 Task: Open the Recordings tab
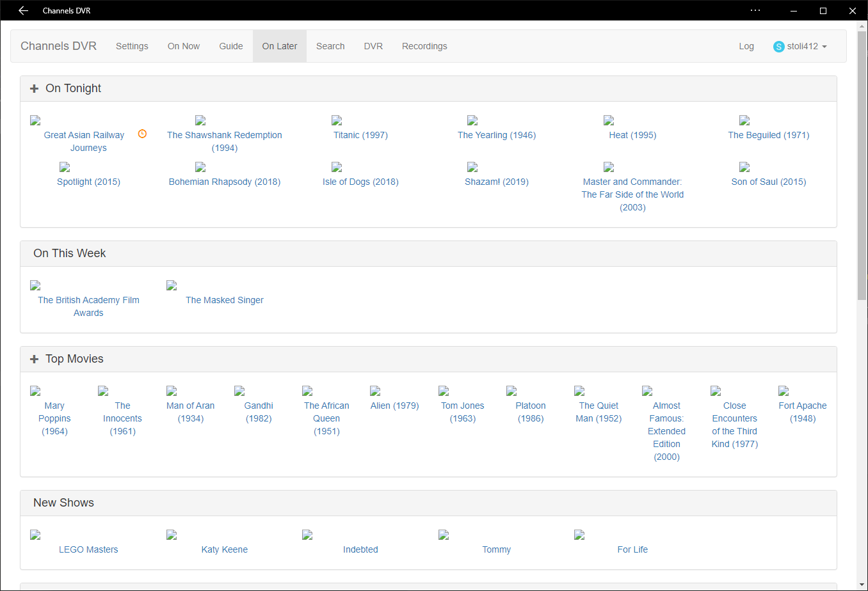click(424, 46)
